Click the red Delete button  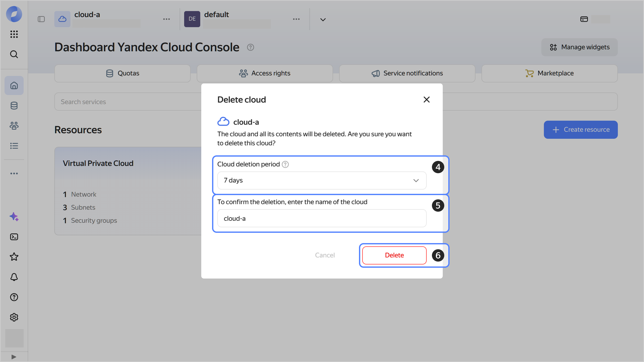[x=394, y=255]
